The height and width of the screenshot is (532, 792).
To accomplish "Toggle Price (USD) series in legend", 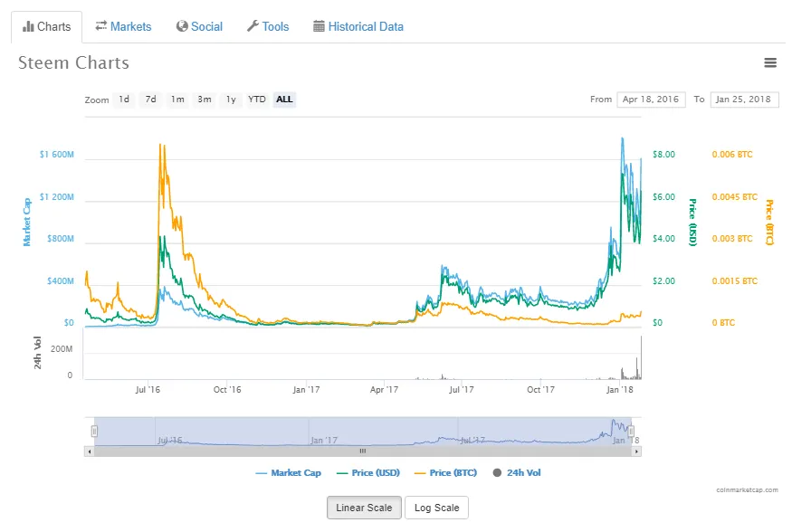I will (x=368, y=473).
